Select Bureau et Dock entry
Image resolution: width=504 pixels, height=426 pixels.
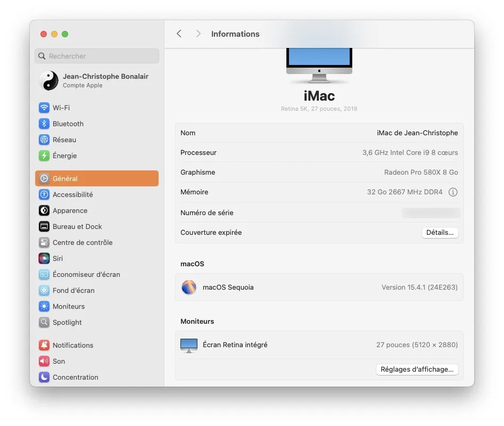(97, 227)
